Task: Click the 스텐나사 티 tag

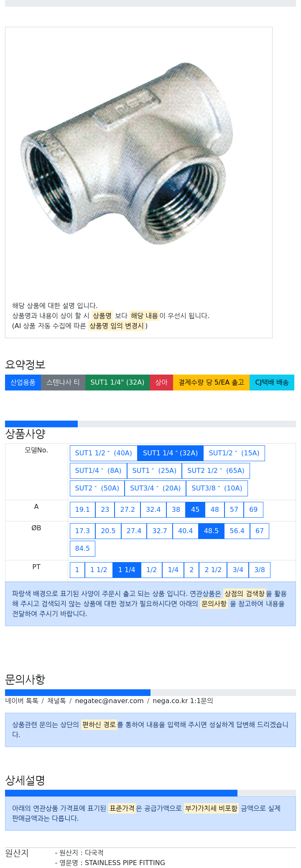Action: [x=63, y=382]
